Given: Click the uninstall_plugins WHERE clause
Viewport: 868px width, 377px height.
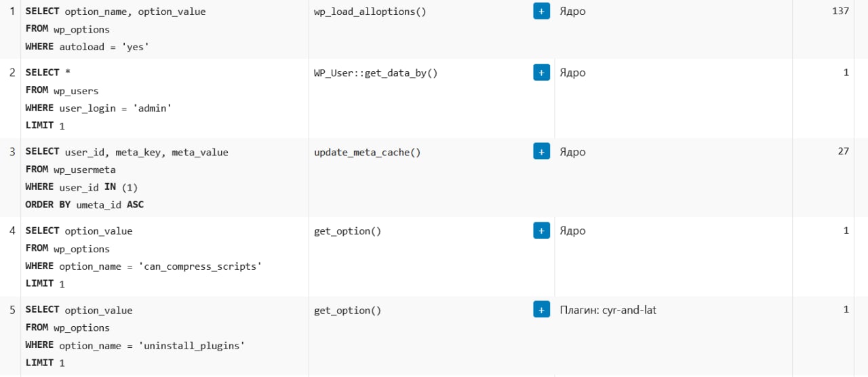Looking at the screenshot, I should tap(135, 345).
